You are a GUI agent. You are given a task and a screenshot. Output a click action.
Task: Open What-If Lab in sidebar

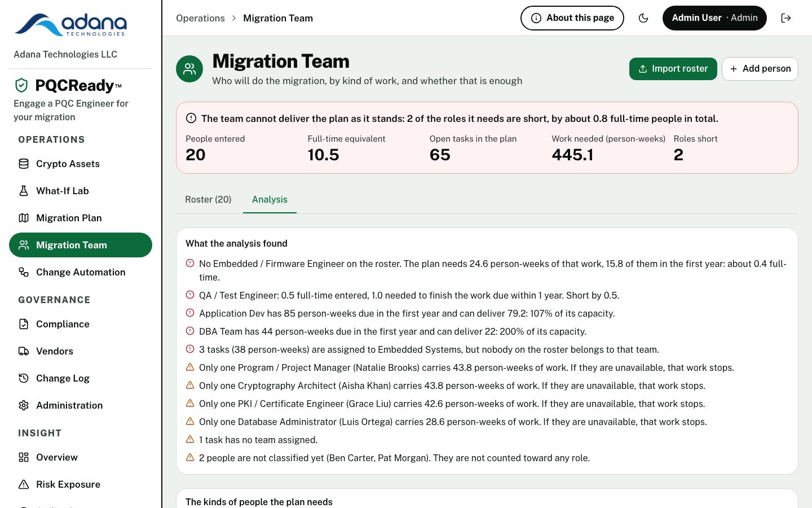[81, 191]
